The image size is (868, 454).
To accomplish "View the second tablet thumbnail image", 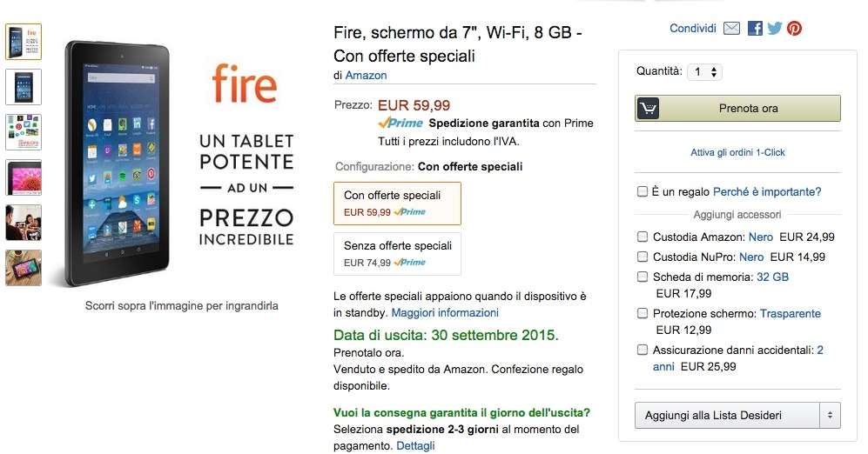I will (x=24, y=87).
